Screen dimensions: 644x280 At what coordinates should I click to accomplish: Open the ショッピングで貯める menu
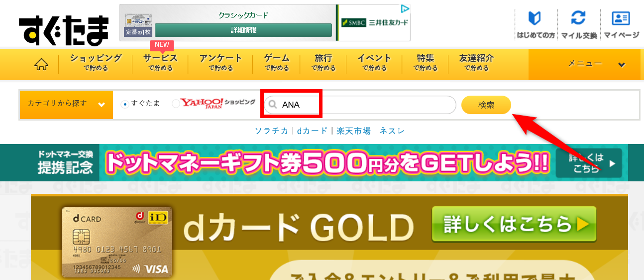pos(96,63)
